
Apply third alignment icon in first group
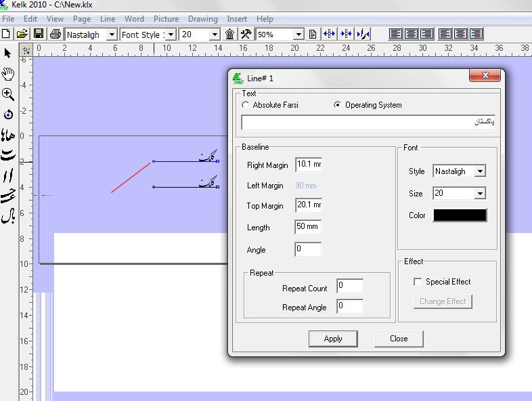(427, 34)
